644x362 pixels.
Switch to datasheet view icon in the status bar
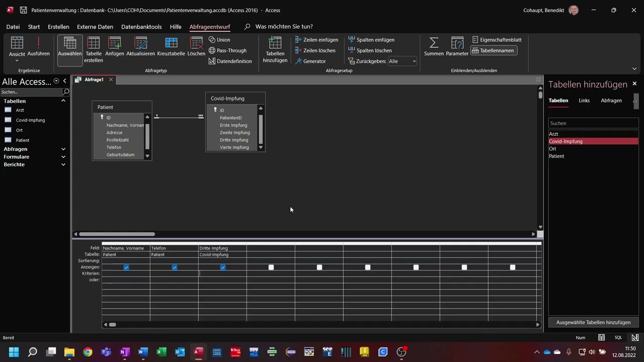click(x=601, y=338)
